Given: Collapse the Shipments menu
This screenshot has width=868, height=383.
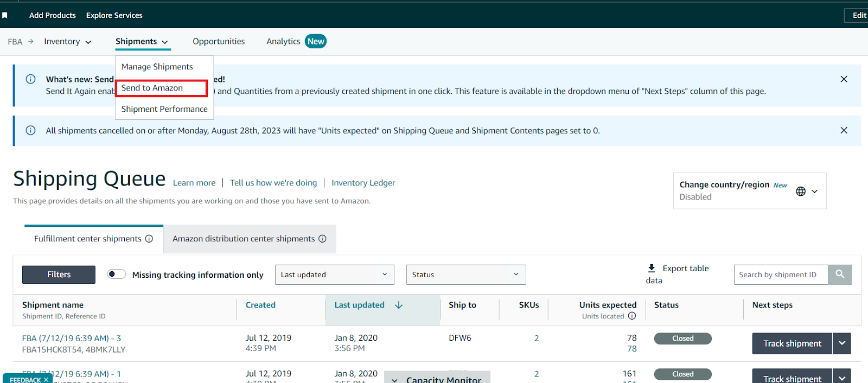Looking at the screenshot, I should [x=142, y=42].
